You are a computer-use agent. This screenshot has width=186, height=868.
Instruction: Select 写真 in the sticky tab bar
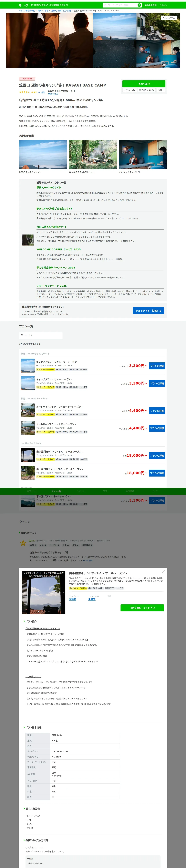click(x=105, y=491)
